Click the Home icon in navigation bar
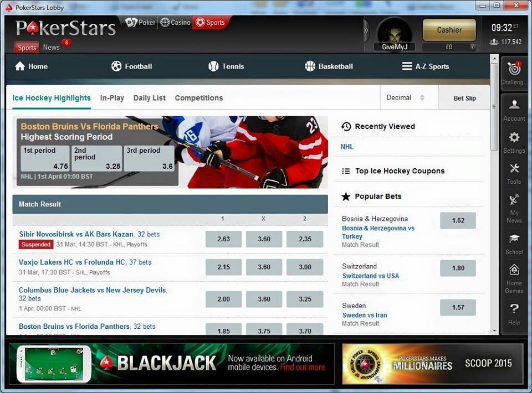 pyautogui.click(x=20, y=66)
